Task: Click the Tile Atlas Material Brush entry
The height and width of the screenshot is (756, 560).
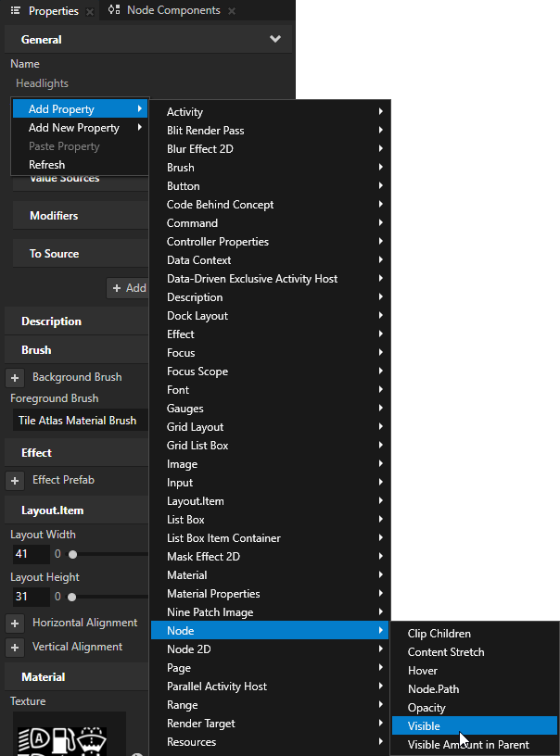Action: pyautogui.click(x=79, y=420)
